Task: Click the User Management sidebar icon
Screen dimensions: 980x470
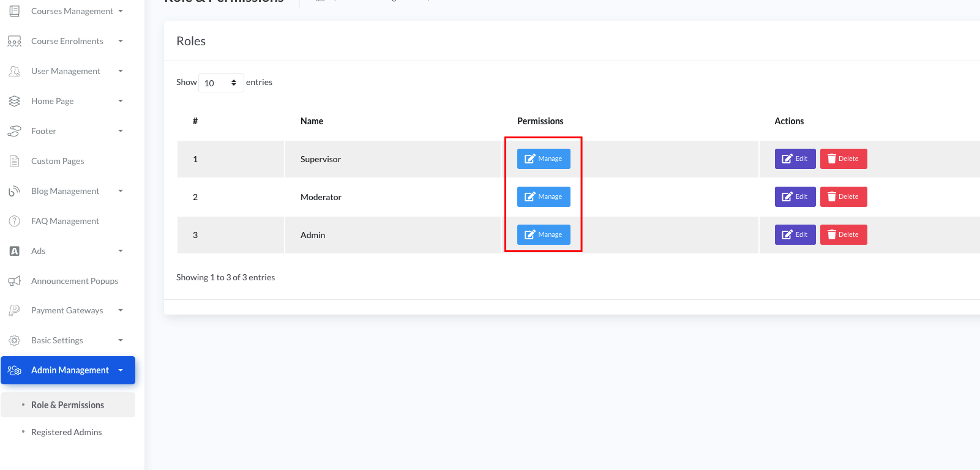Action: pos(14,71)
